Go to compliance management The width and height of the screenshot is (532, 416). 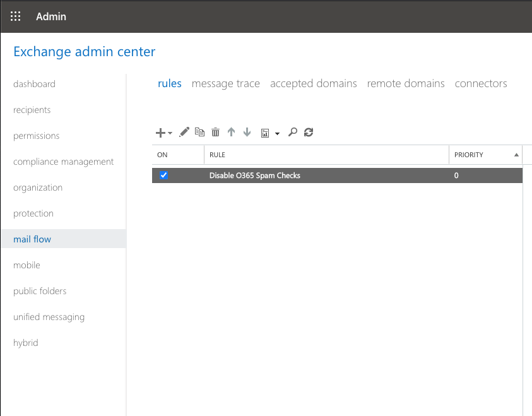click(64, 162)
